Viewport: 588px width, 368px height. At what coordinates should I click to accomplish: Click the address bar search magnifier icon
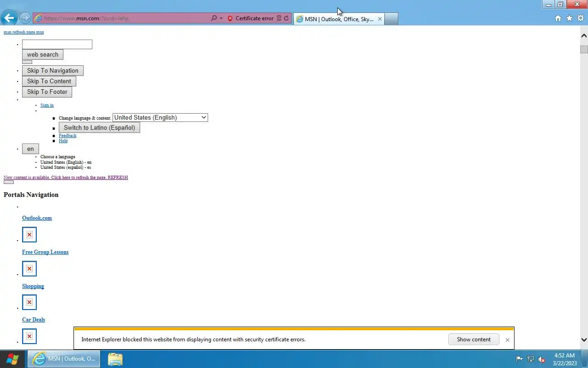point(214,18)
